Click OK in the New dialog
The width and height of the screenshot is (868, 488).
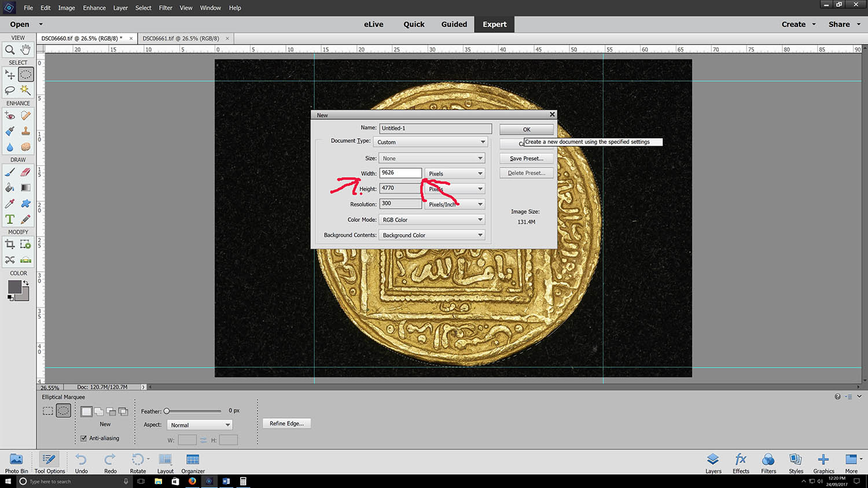tap(527, 130)
